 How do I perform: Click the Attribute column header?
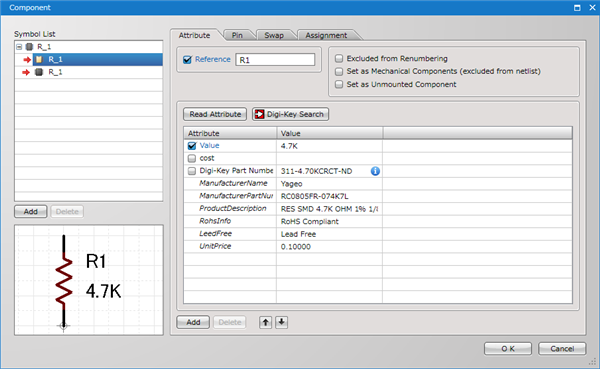coord(230,133)
